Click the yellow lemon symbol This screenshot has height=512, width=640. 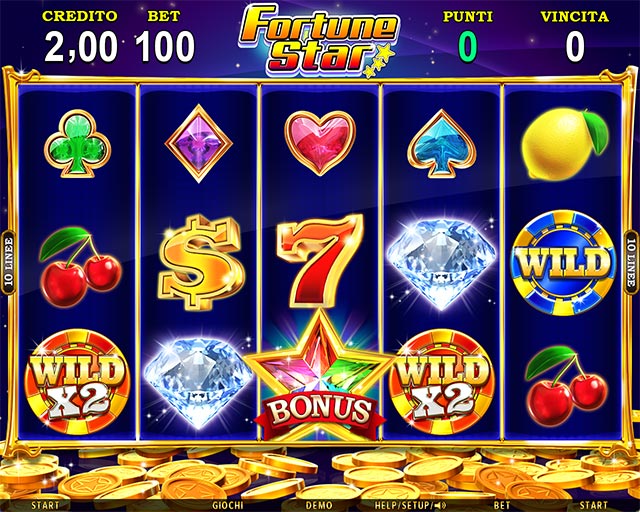(565, 145)
